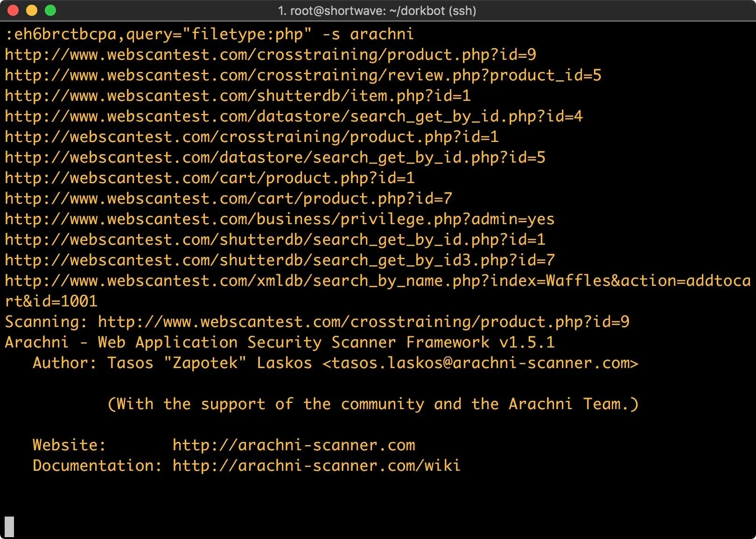Click the command line with query="filetype:php"

point(209,34)
